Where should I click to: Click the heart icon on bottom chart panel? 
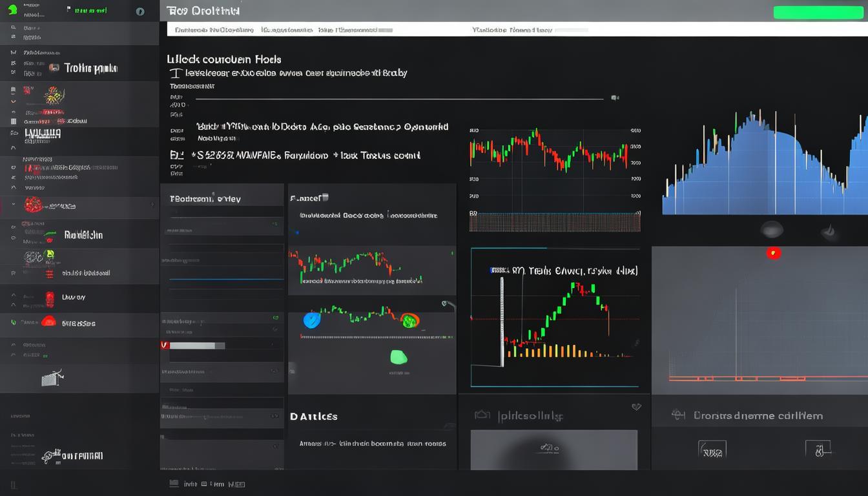click(x=636, y=407)
